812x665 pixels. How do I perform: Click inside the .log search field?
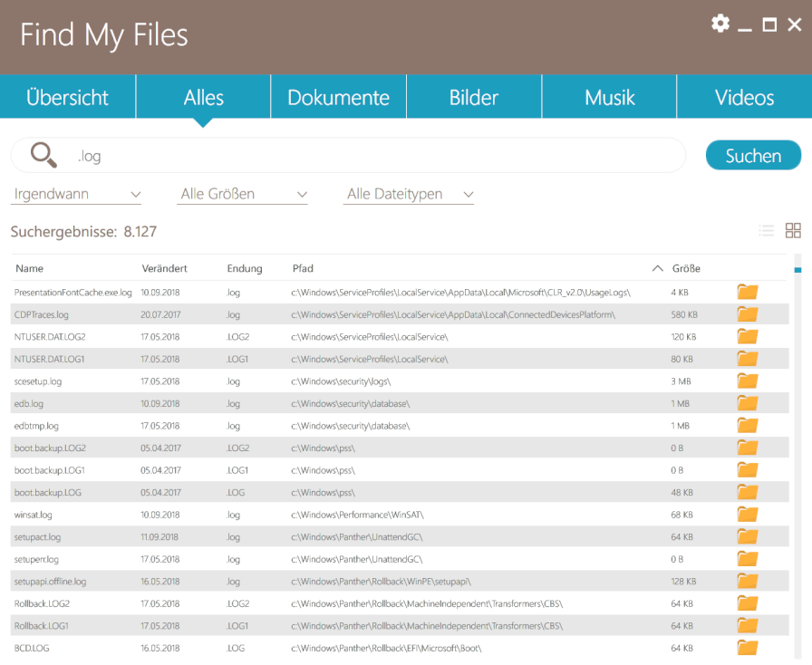[272, 154]
